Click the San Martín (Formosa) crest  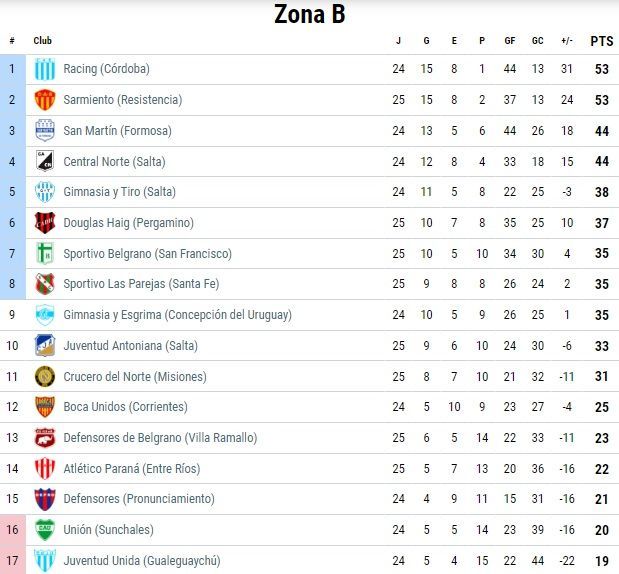45,131
